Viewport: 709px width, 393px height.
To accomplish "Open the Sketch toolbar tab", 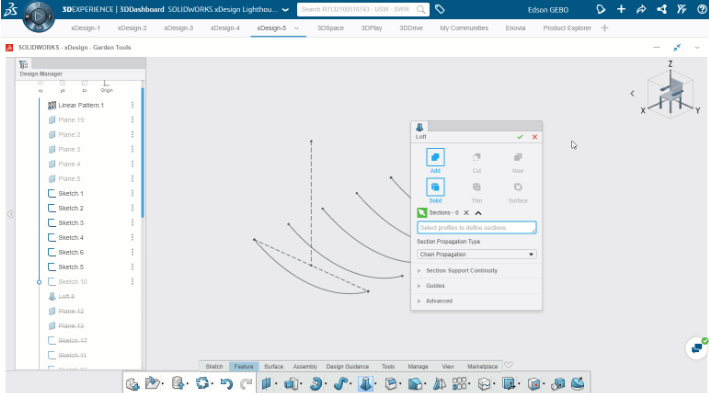I will tap(214, 366).
